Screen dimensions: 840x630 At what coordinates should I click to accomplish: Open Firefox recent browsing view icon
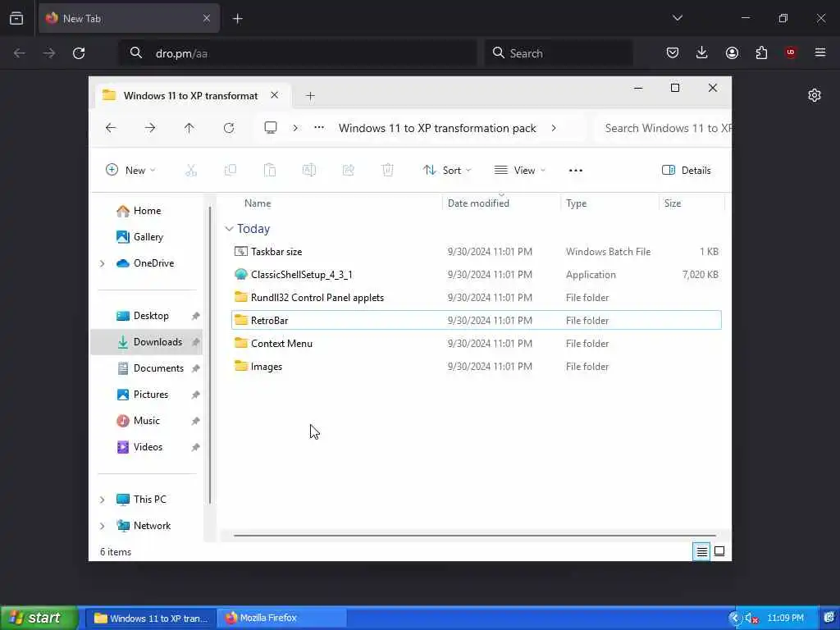pyautogui.click(x=16, y=18)
